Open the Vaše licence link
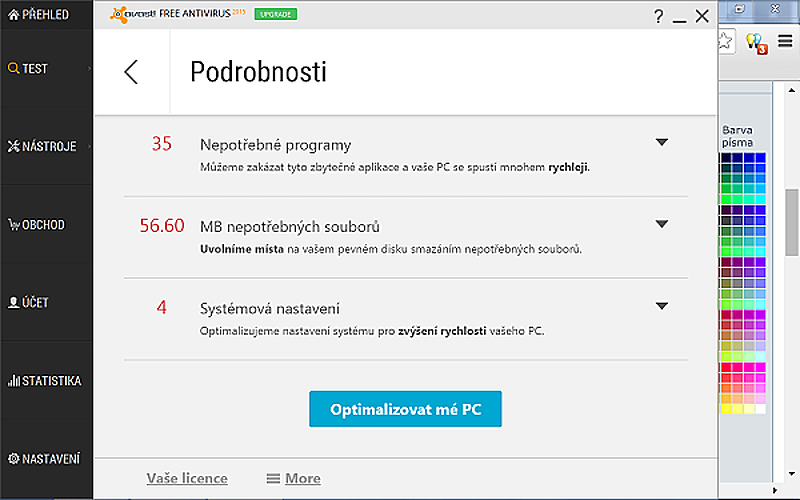Screen dimensions: 800x500 point(187,478)
